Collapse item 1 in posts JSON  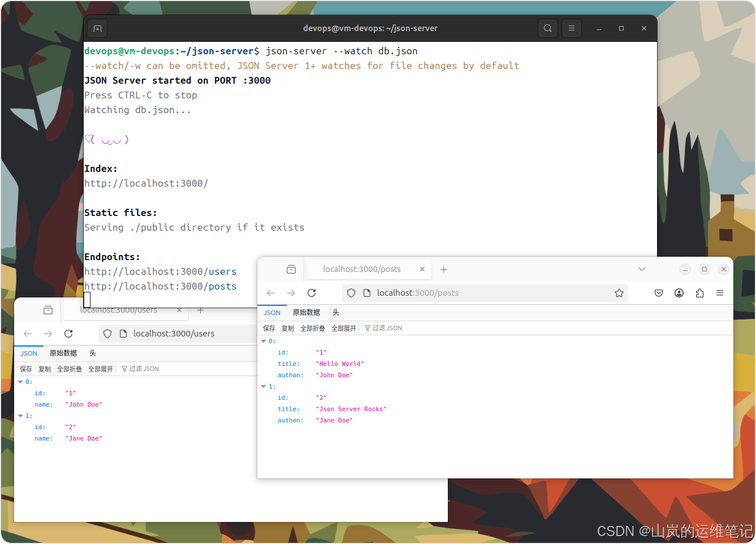(x=263, y=386)
